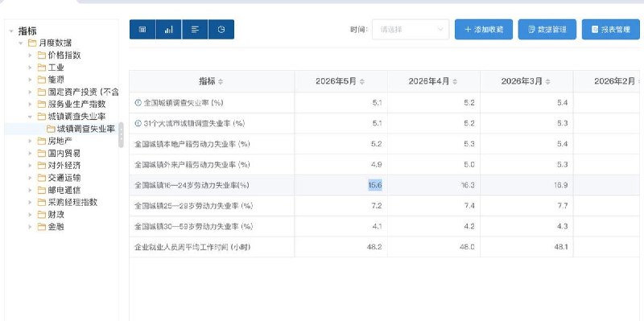Click the 16.9 value cell

560,185
